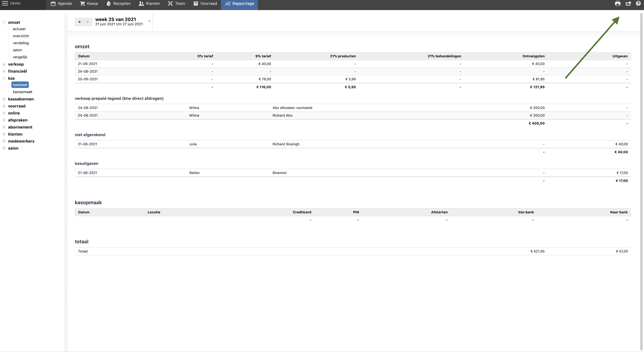Collapse the kas tree node
The height and width of the screenshot is (352, 644).
[x=4, y=78]
